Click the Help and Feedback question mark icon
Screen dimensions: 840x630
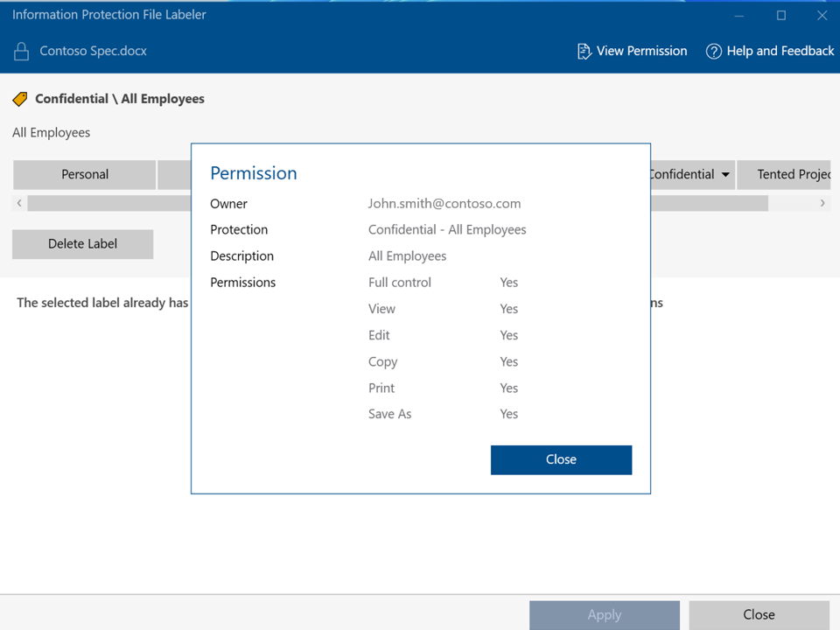(714, 52)
